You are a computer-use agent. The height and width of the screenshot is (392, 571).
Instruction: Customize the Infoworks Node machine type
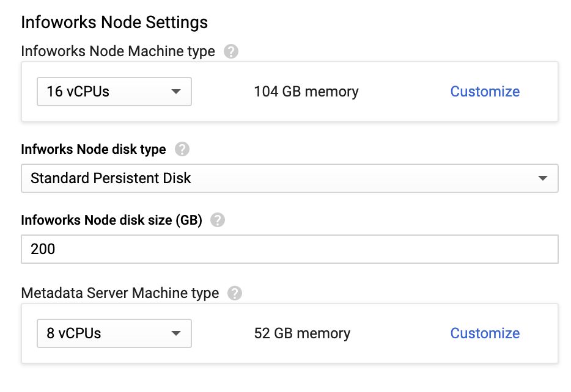coord(485,92)
